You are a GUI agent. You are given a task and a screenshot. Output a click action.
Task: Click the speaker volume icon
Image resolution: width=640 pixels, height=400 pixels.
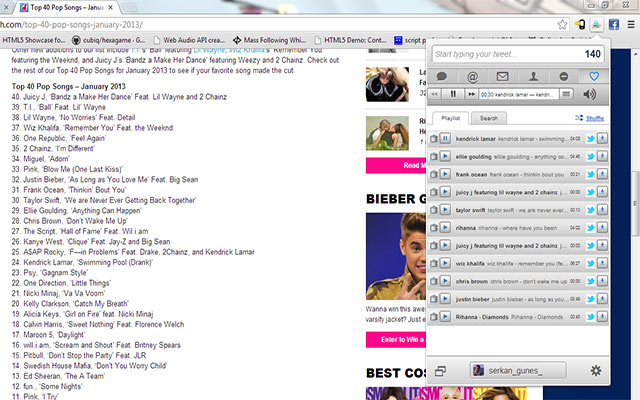(589, 94)
